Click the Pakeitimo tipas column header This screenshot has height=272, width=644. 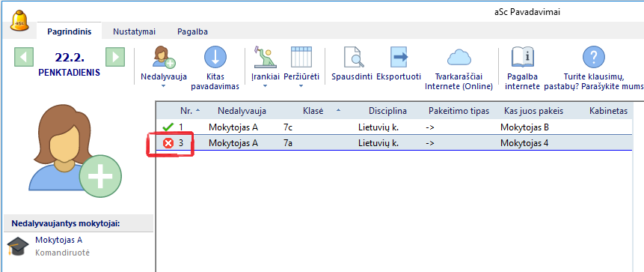tap(459, 111)
